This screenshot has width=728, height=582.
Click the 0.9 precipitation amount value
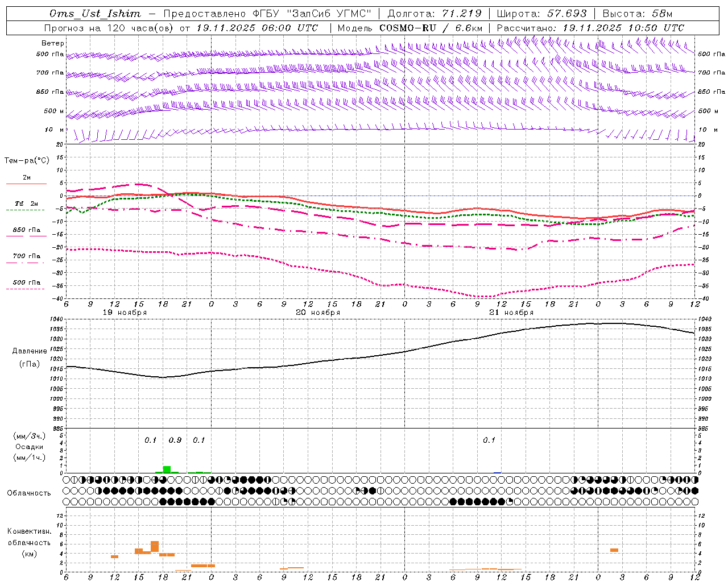pyautogui.click(x=175, y=440)
